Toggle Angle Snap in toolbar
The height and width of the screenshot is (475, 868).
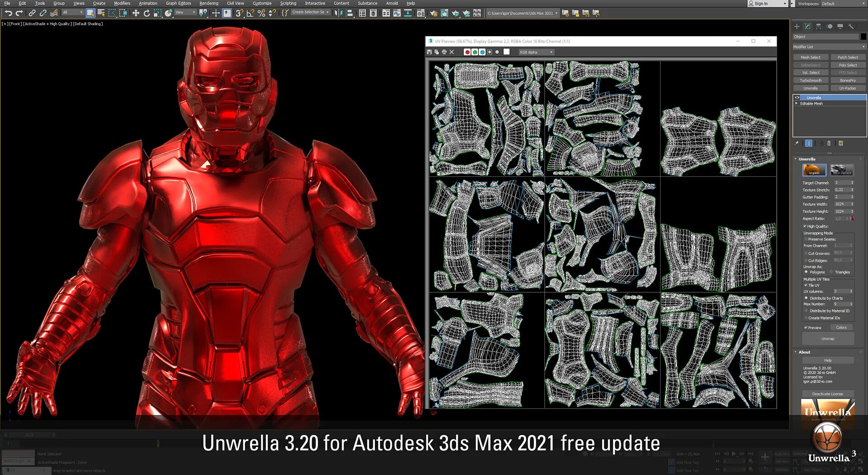pos(250,13)
